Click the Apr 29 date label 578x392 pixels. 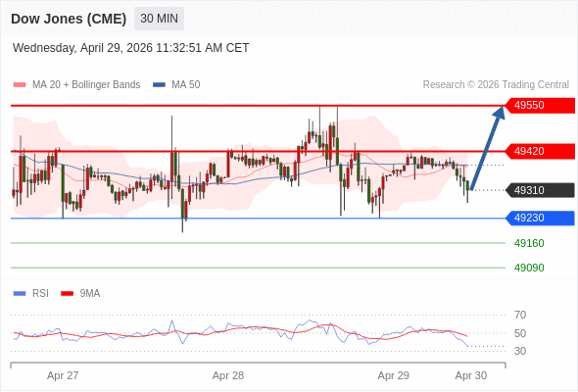coord(393,375)
